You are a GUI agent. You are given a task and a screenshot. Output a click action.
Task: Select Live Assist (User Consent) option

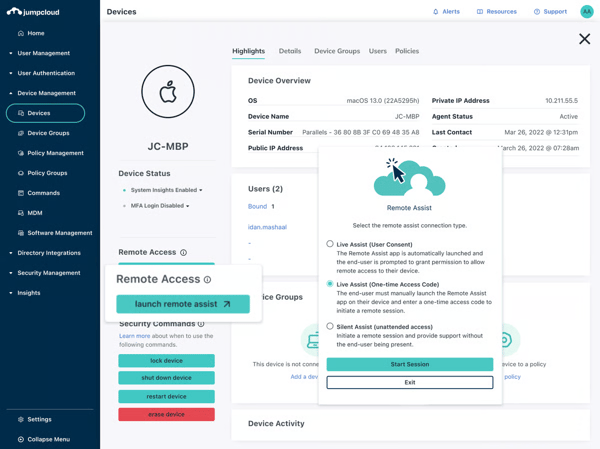coord(330,243)
